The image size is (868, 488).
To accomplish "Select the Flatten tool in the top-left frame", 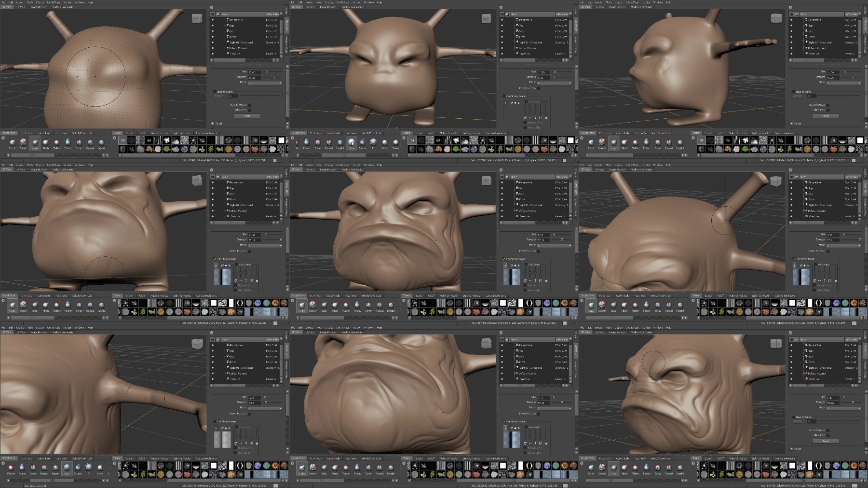I will [x=57, y=143].
